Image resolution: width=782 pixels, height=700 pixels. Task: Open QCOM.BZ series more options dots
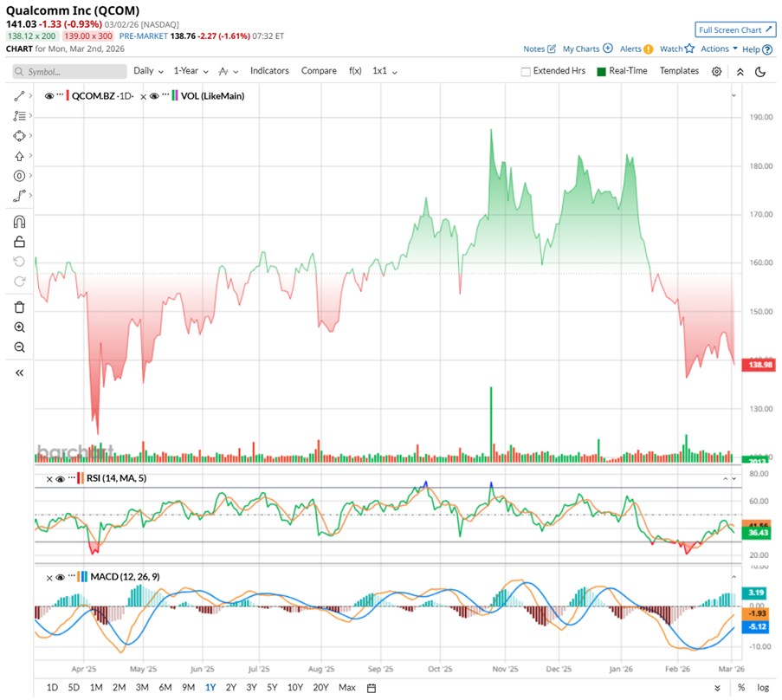pyautogui.click(x=60, y=94)
